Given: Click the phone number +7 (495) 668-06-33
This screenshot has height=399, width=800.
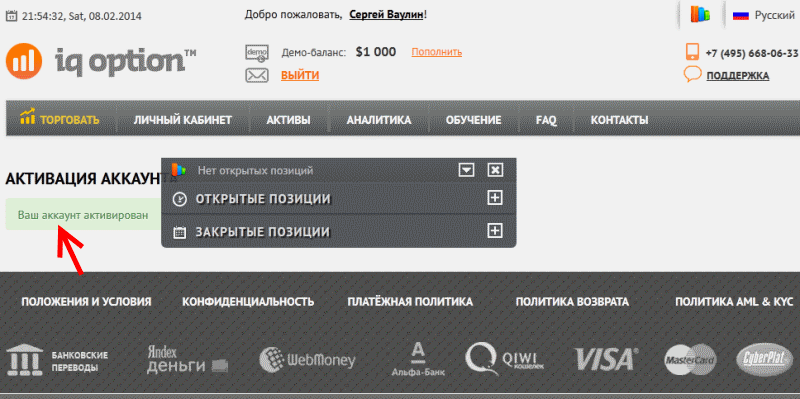Looking at the screenshot, I should 752,53.
